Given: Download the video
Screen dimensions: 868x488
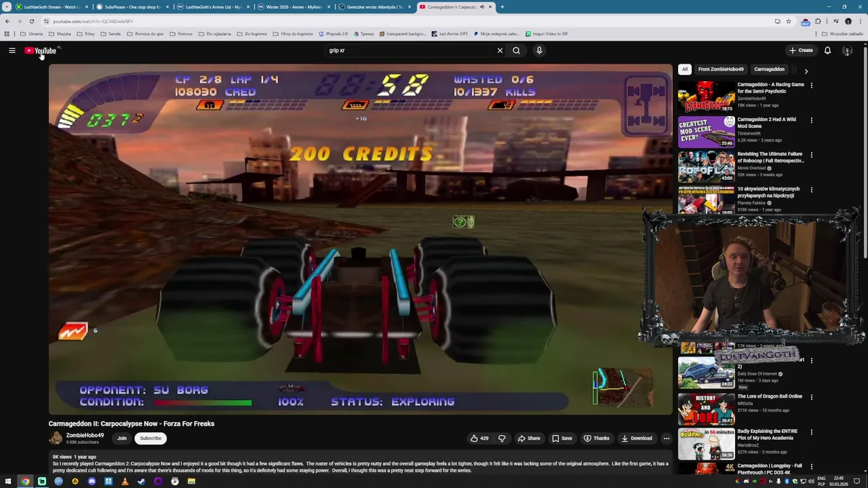Looking at the screenshot, I should (x=637, y=438).
